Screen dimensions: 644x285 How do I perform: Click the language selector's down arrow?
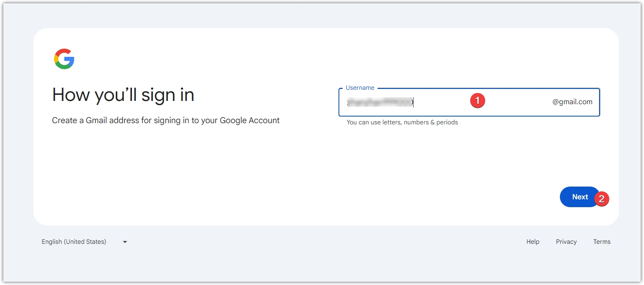coord(125,242)
